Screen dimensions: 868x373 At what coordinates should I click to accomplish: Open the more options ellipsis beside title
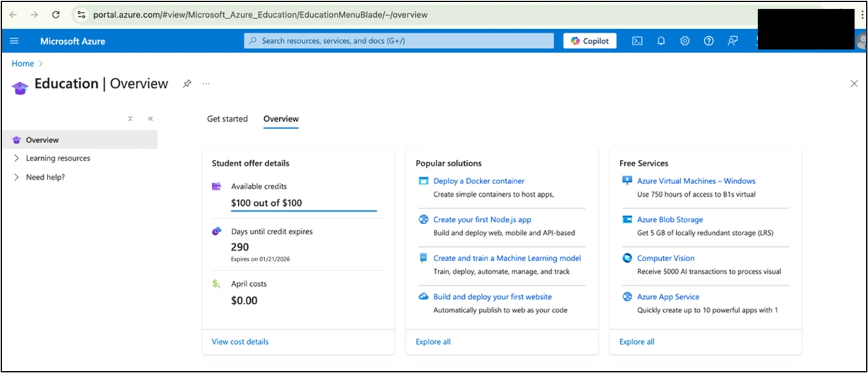[x=206, y=84]
